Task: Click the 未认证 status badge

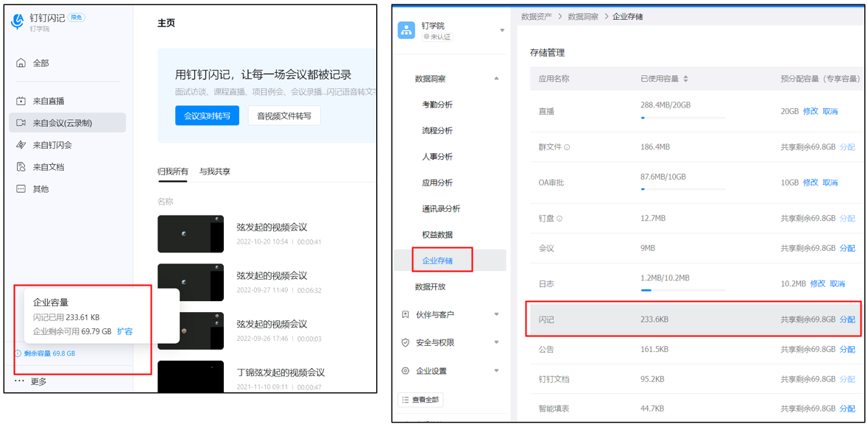Action: 437,37
